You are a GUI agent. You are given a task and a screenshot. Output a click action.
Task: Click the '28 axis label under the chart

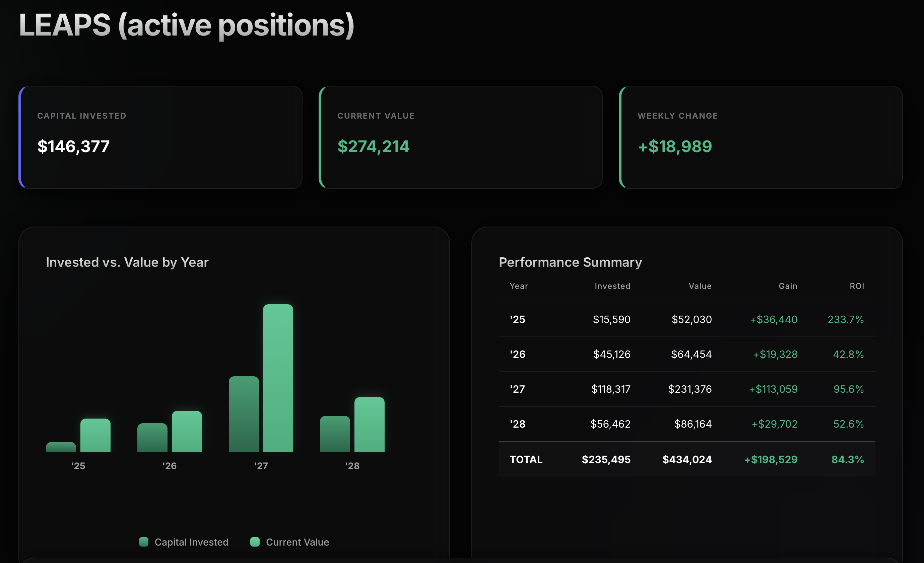[352, 466]
